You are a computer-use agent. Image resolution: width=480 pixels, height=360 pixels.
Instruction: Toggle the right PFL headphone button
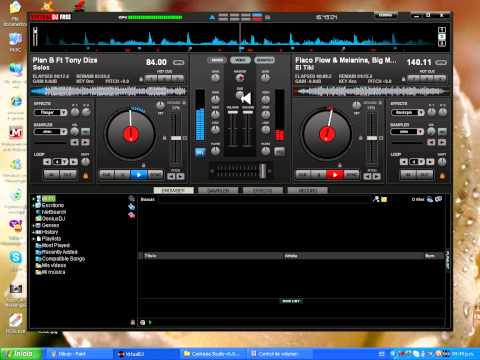click(x=279, y=152)
